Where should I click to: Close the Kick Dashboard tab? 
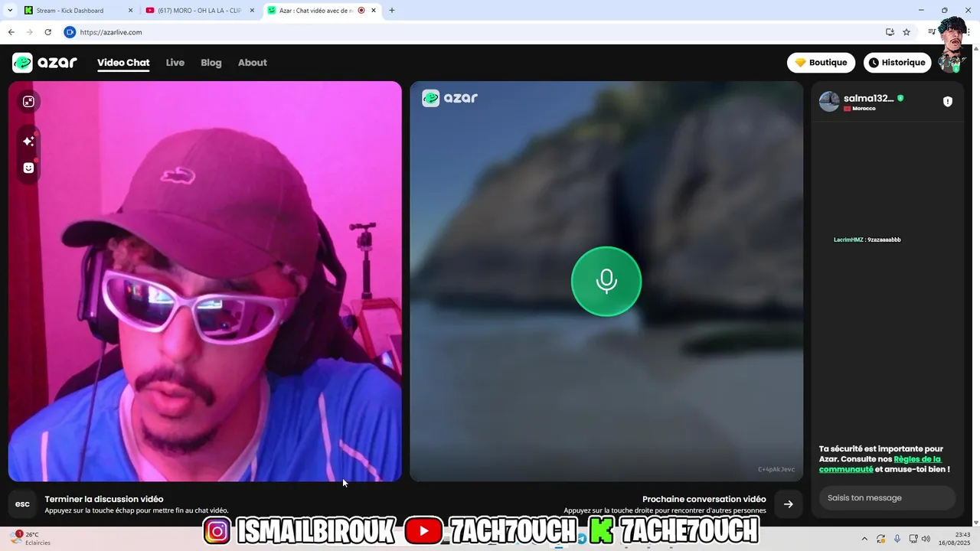[130, 11]
